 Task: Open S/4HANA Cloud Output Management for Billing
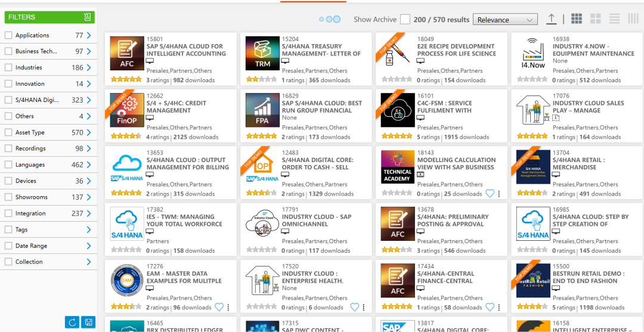point(188,163)
